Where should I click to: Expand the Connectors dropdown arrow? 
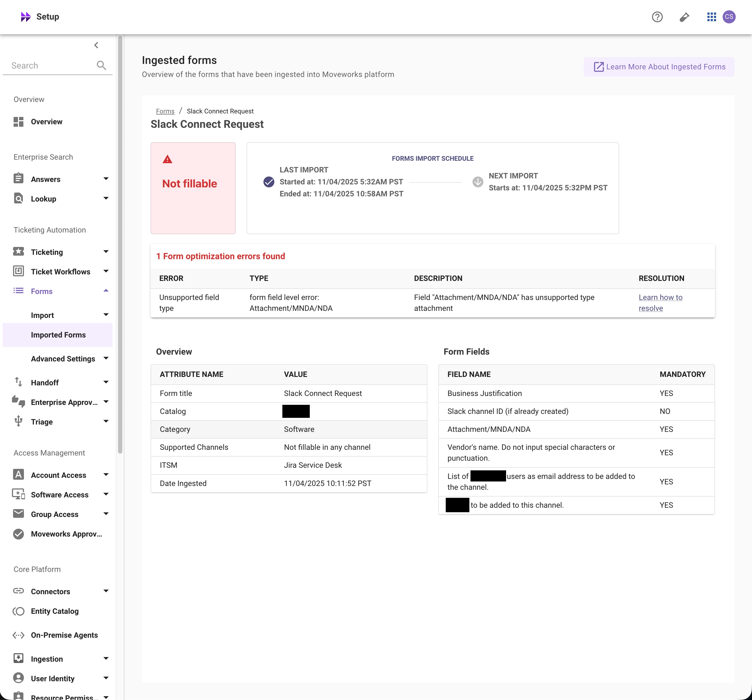tap(106, 591)
